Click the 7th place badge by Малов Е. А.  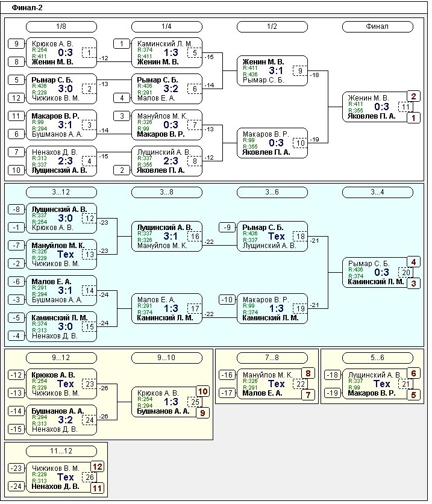pos(308,395)
